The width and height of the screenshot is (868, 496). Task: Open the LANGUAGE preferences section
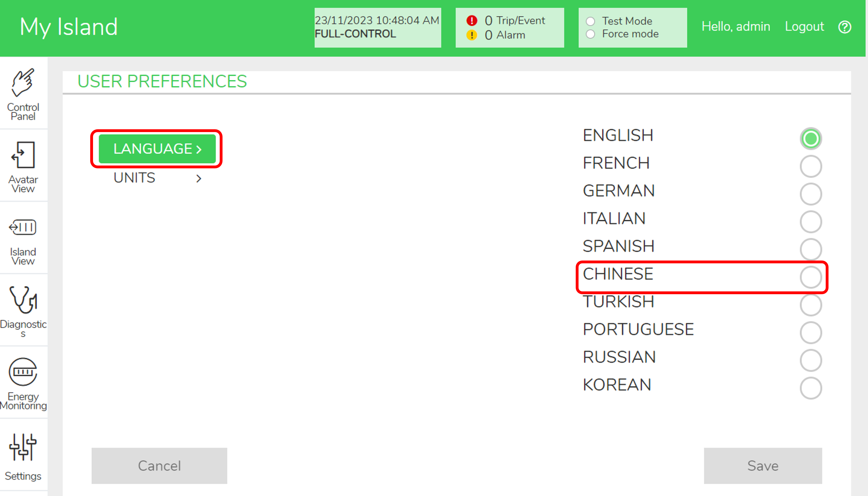point(157,149)
